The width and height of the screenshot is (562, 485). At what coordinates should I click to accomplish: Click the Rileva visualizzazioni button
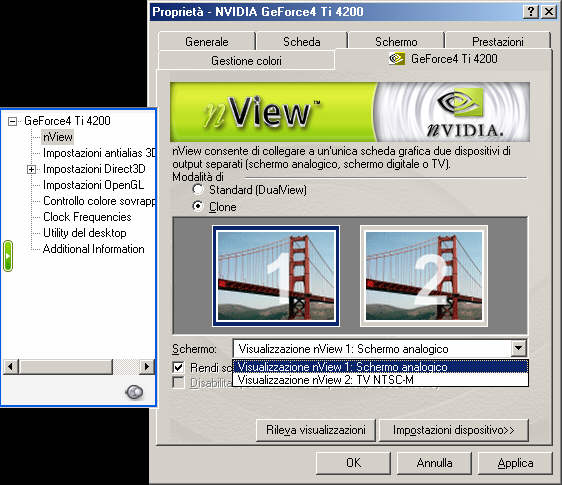(x=316, y=430)
